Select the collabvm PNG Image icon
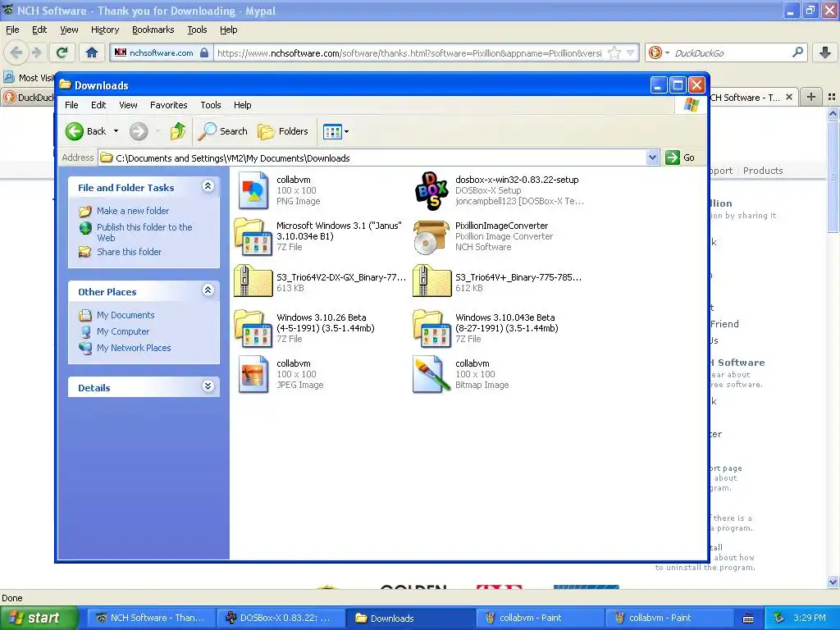Viewport: 840px width, 630px height. (x=253, y=190)
